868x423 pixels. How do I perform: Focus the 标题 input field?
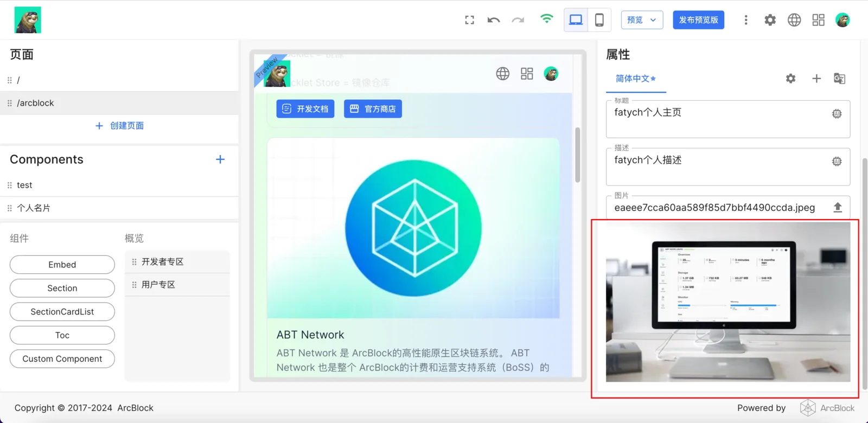click(728, 119)
